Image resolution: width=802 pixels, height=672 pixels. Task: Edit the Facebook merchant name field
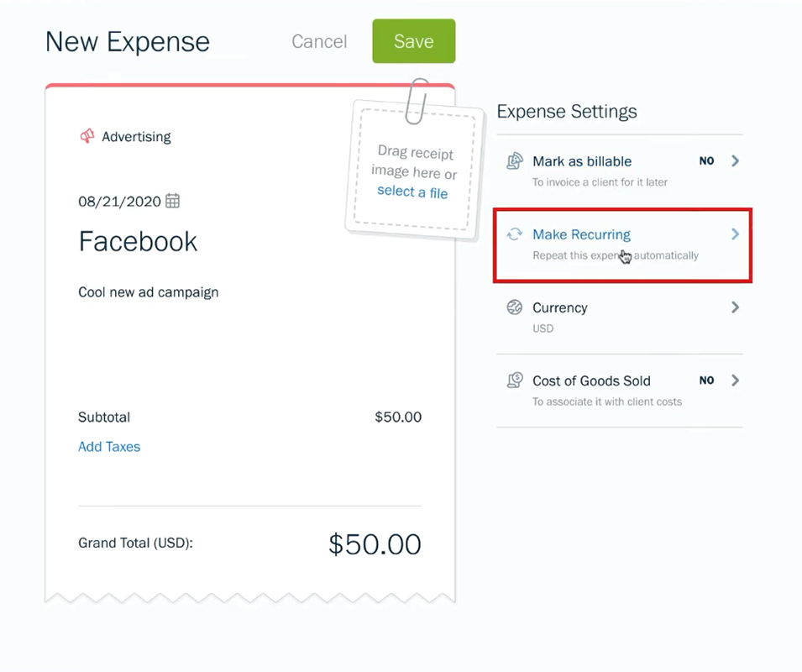tap(138, 241)
